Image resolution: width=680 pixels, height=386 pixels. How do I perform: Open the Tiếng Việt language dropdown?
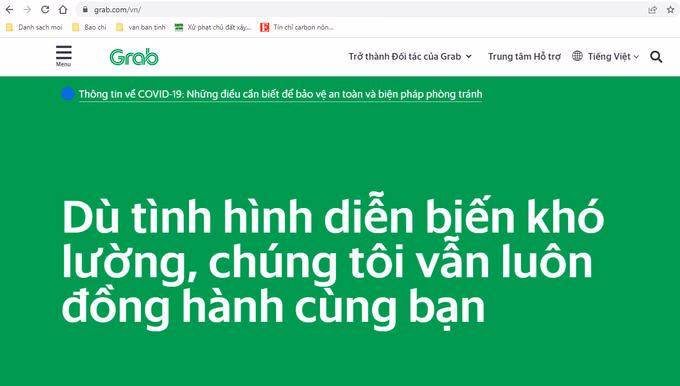613,56
